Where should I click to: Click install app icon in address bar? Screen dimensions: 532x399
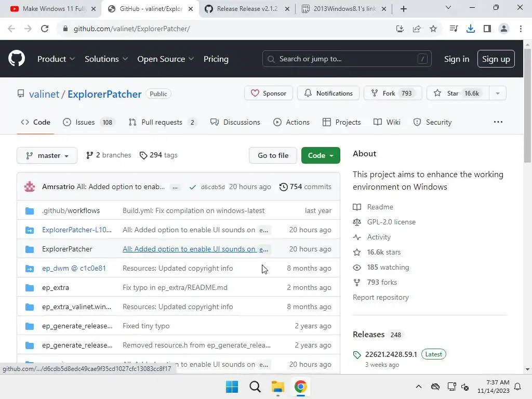coord(400,29)
